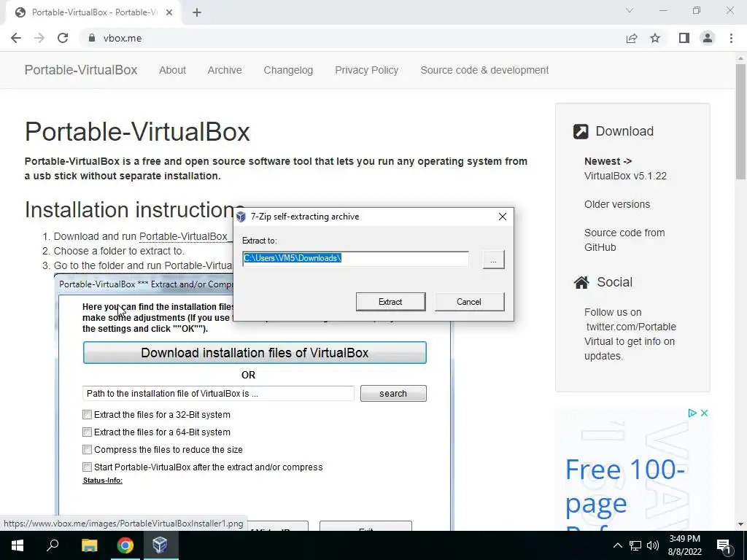Close the 7-Zip self-extracting archive dialog

tap(502, 217)
